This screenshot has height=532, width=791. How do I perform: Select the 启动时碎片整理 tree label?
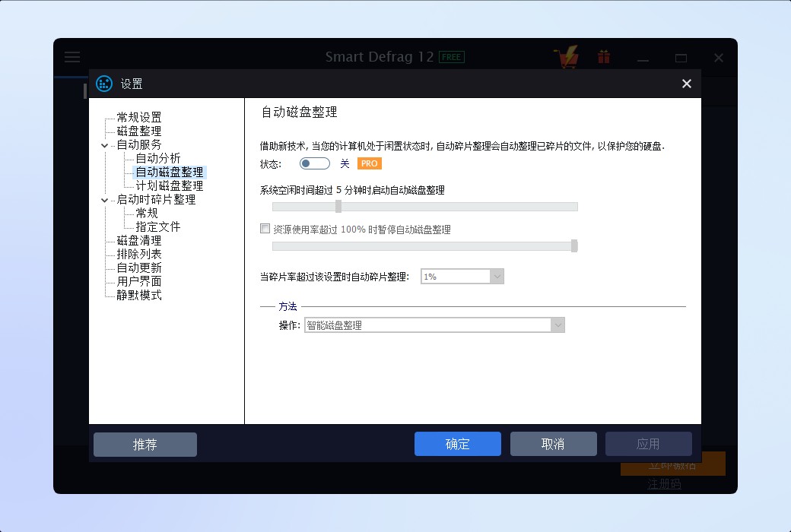coord(157,199)
